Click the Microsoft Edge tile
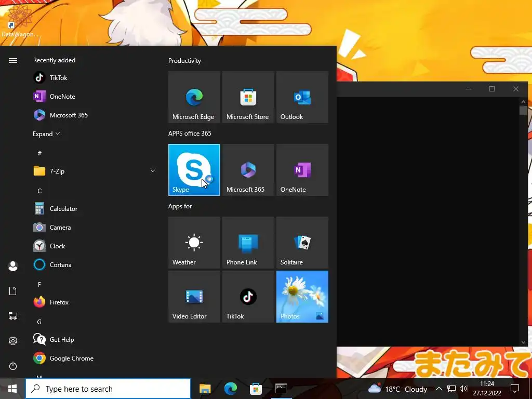 click(x=194, y=97)
